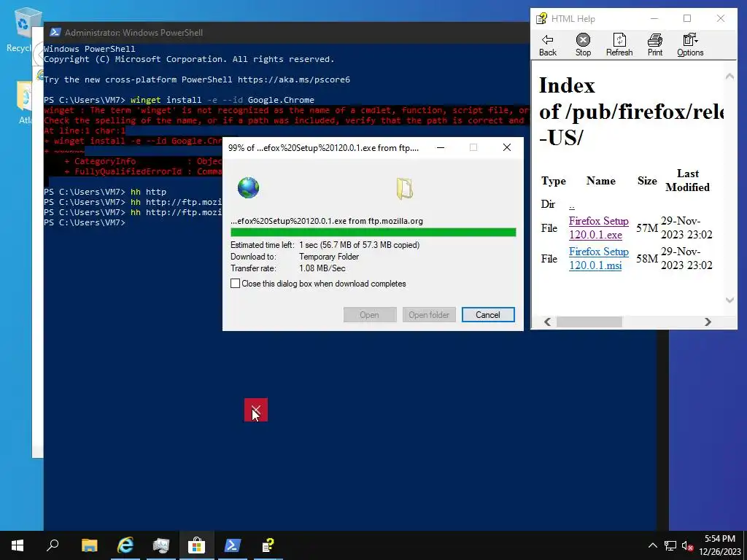Minimize the HTML Help window
This screenshot has width=747, height=560.
[654, 18]
